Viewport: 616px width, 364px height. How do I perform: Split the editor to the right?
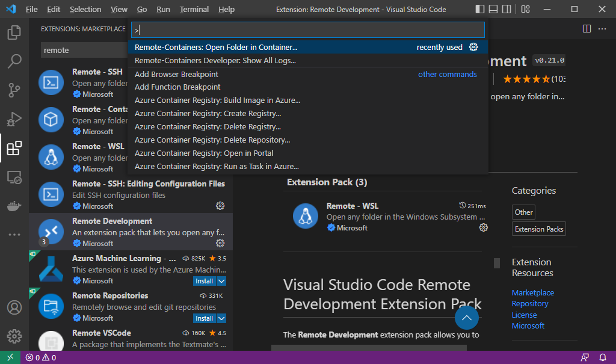tap(587, 29)
